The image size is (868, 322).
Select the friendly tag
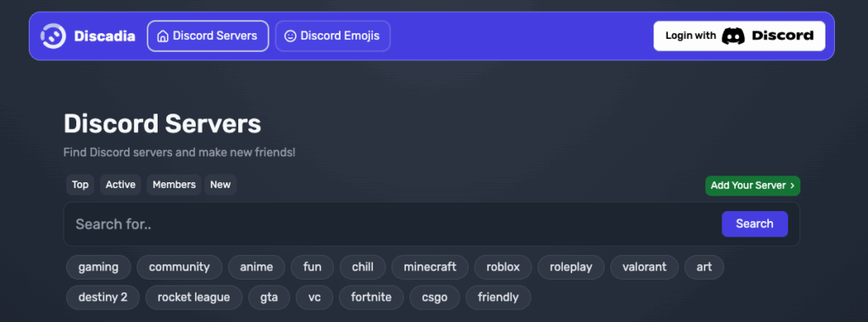(x=498, y=297)
